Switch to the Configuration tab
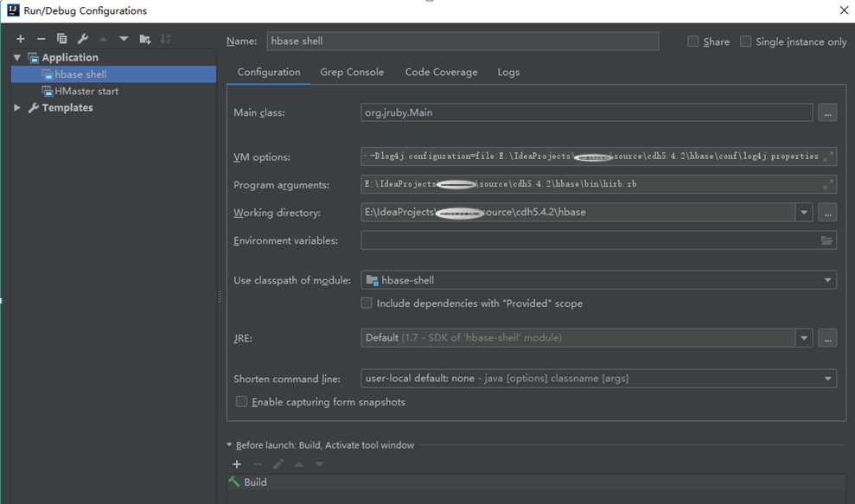Screen dimensions: 855x504 [269, 72]
